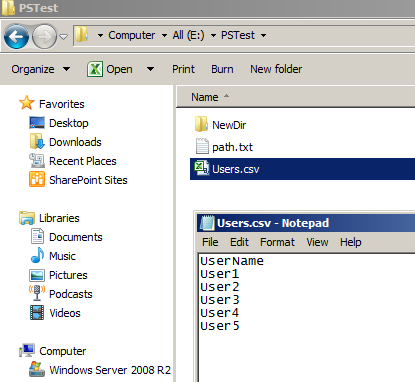Click the Users.csv Excel file icon
Viewport: 415px width, 382px height.
pos(202,168)
